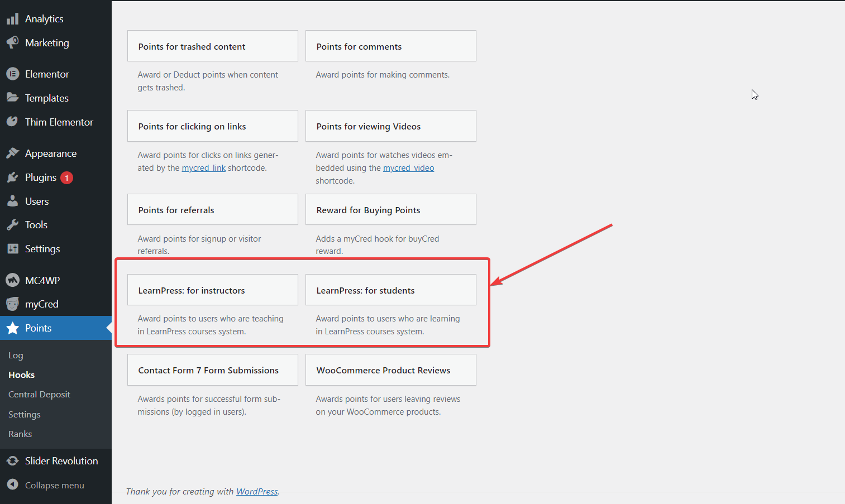The image size is (845, 504).
Task: Click 'Award points to users who are learning' text
Action: point(388,319)
